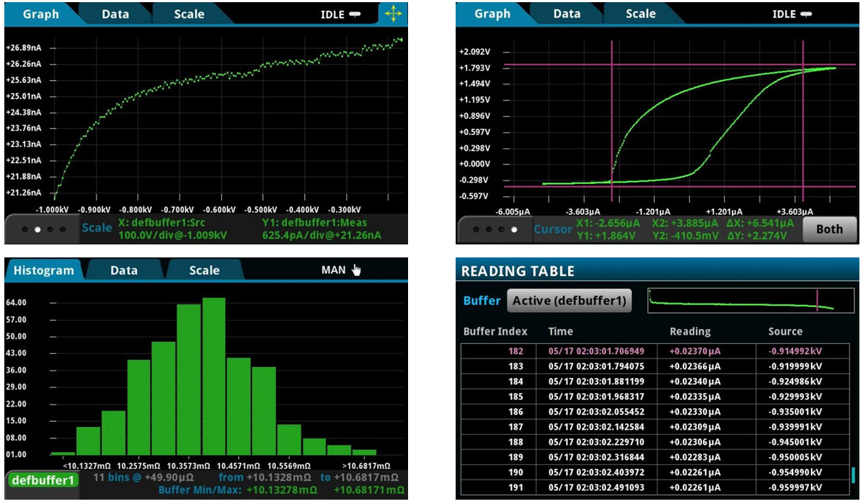Open Graph tab on the cursor screen

coord(492,14)
